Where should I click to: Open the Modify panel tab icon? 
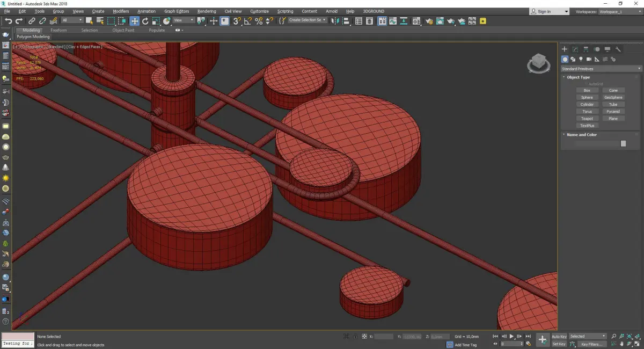(x=575, y=49)
